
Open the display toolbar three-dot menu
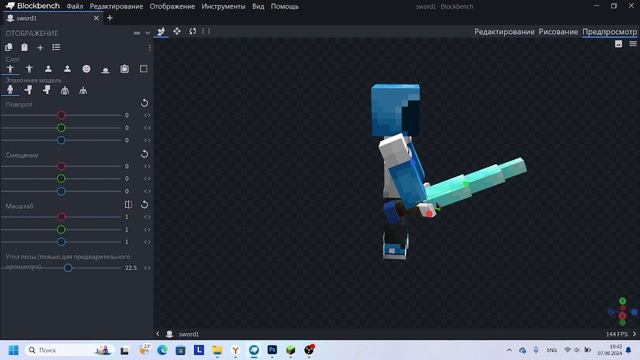click(149, 48)
